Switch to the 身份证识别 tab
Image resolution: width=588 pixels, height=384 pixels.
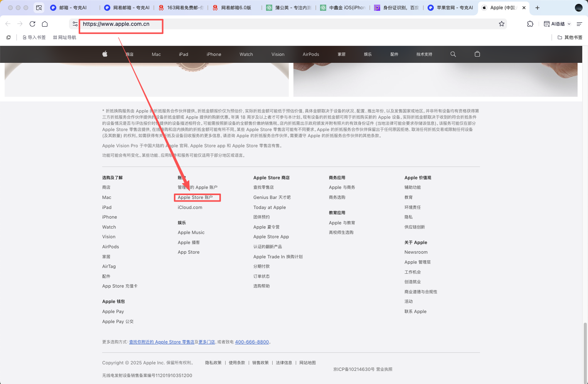(397, 8)
